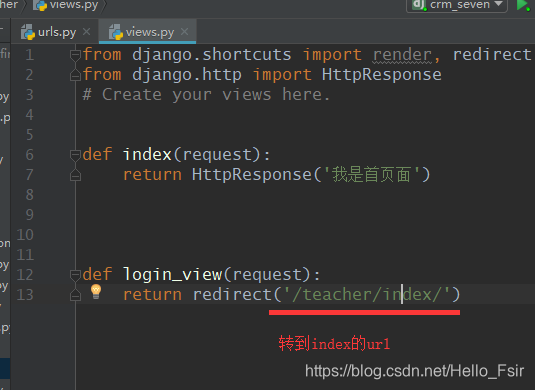Screen dimensions: 535x390
Task: Click function name 'login_view' on line 12
Action: point(173,275)
